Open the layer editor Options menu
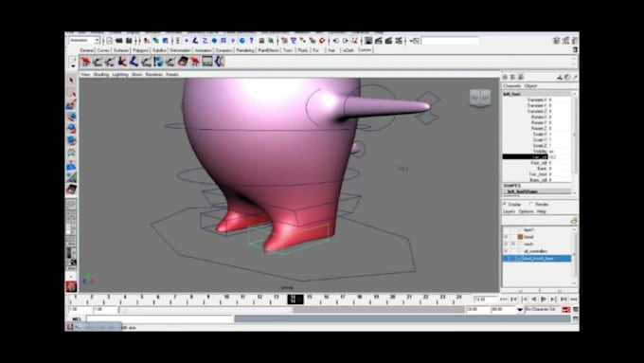The height and width of the screenshot is (363, 644). pos(527,211)
